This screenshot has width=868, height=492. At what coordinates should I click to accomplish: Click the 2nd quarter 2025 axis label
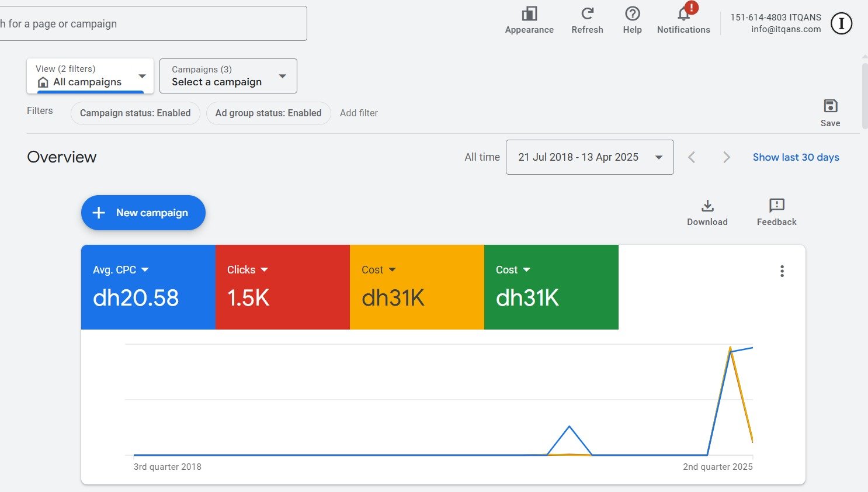coord(718,467)
